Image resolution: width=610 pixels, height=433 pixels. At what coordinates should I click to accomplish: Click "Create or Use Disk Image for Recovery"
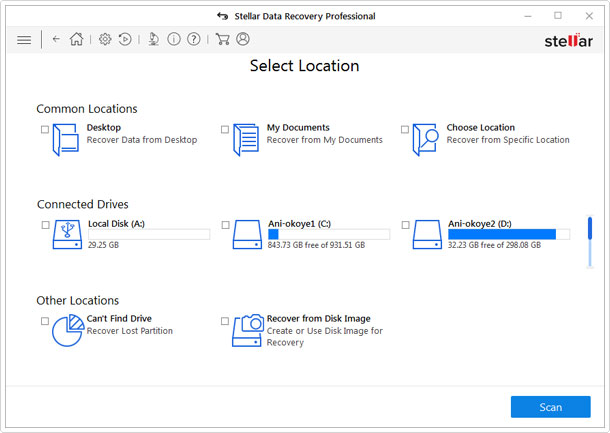tap(324, 337)
